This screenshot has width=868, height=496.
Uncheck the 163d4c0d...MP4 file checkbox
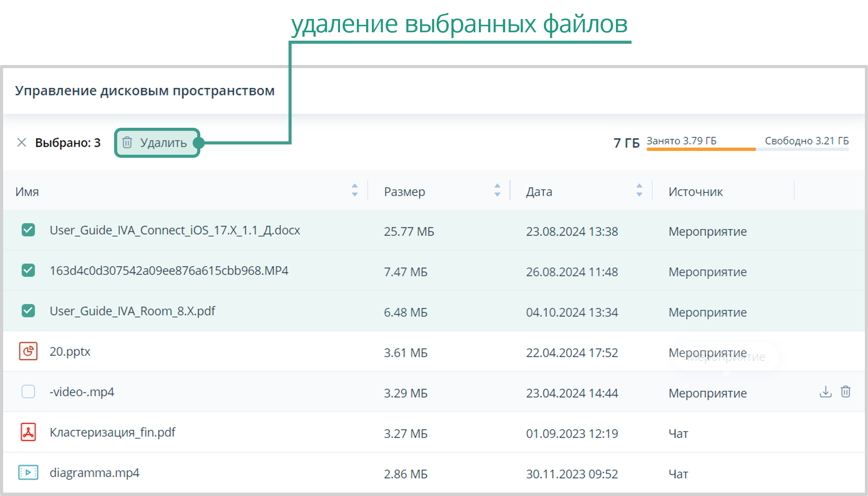pos(28,270)
